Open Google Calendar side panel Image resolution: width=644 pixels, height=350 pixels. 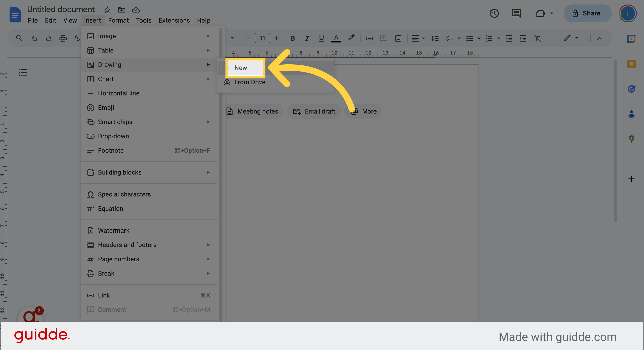[x=631, y=39]
